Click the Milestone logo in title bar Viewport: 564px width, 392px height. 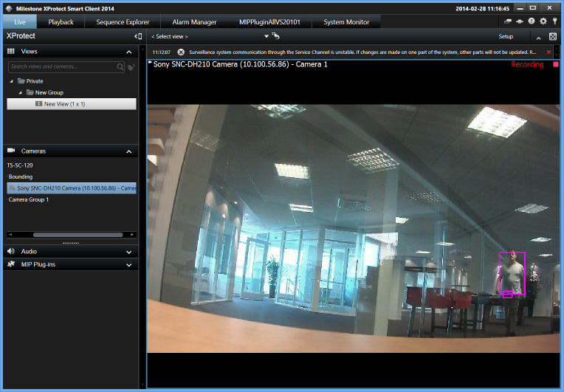pos(10,8)
